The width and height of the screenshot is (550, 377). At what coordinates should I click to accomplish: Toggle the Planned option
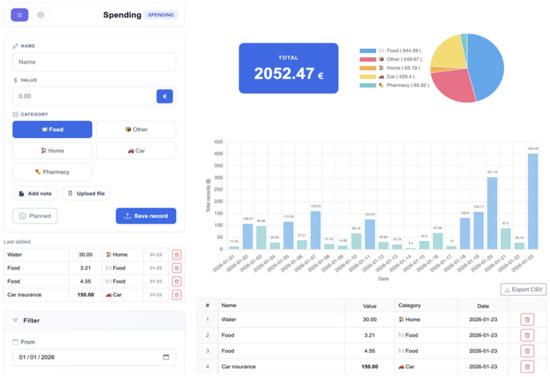(x=35, y=216)
